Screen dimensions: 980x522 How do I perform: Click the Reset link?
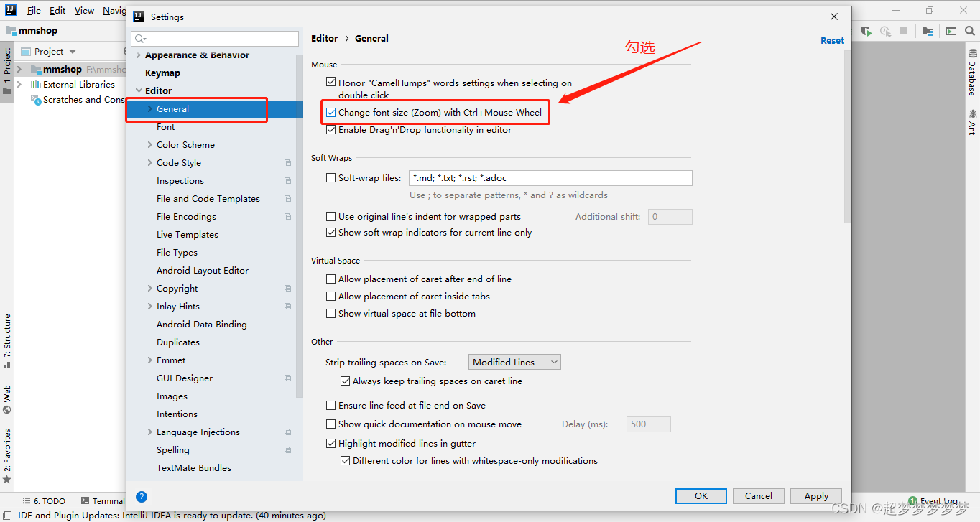[832, 41]
